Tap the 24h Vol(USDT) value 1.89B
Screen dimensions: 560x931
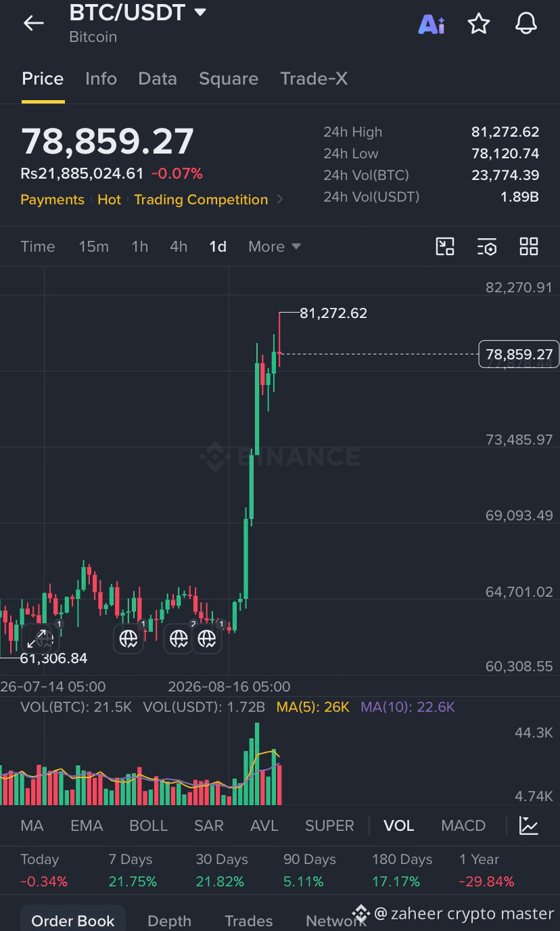(x=519, y=197)
